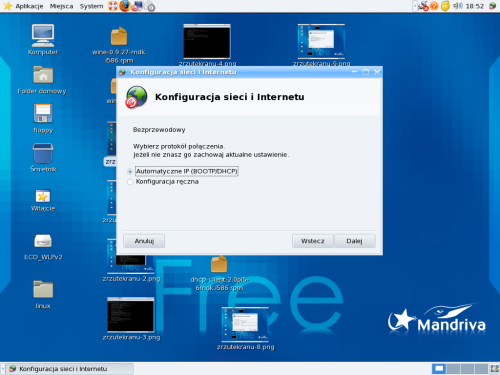
Task: Maximize the Konfiguracja sieci window
Action: (x=366, y=72)
